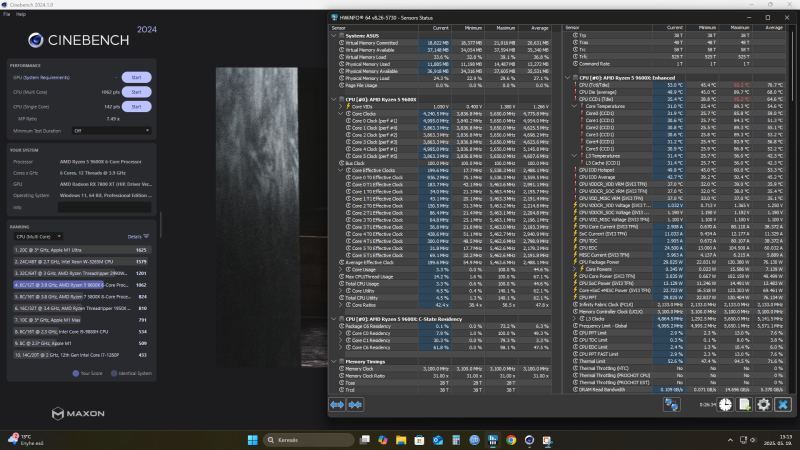
Task: Select the Thermal Limit sensor row
Action: coord(674,361)
